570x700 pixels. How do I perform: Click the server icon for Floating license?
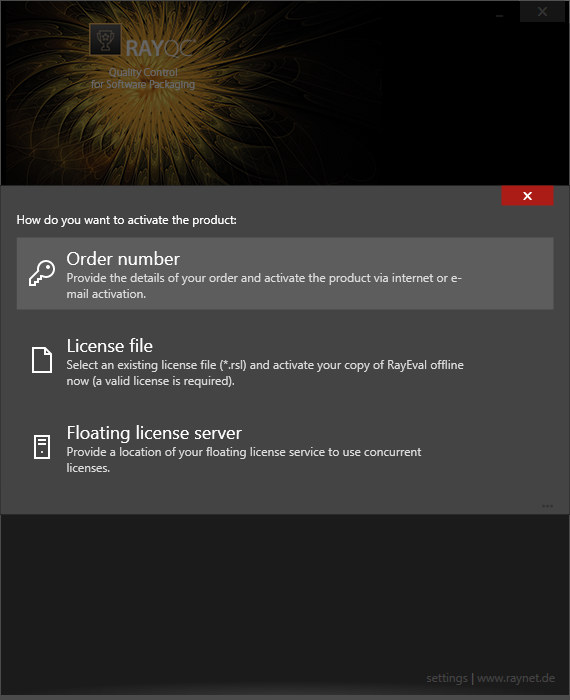click(42, 447)
